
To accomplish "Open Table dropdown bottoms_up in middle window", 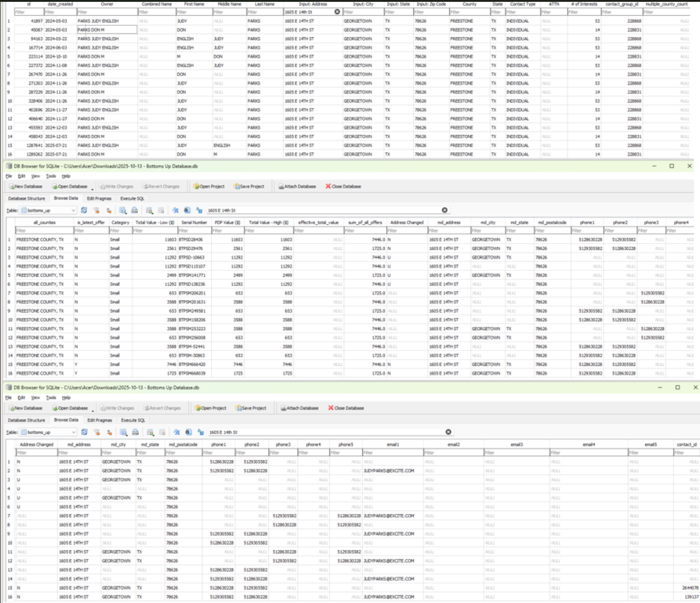I will (x=49, y=210).
